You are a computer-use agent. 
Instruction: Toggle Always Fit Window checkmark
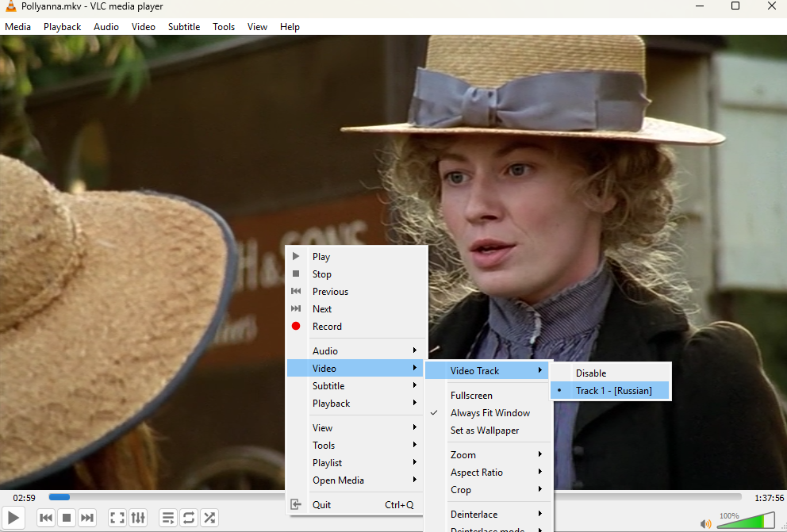point(487,413)
